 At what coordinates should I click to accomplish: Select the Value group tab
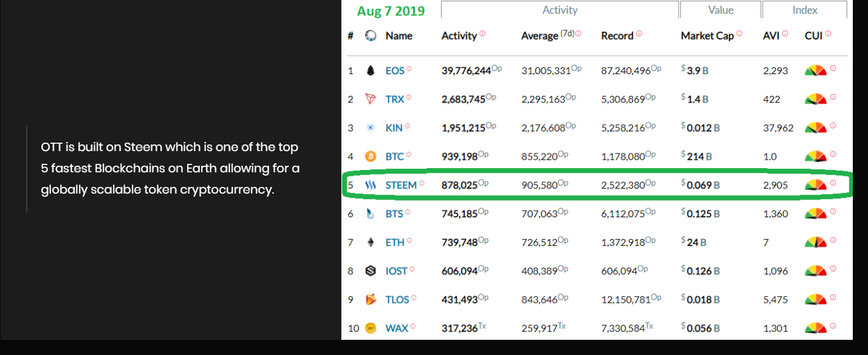point(720,10)
